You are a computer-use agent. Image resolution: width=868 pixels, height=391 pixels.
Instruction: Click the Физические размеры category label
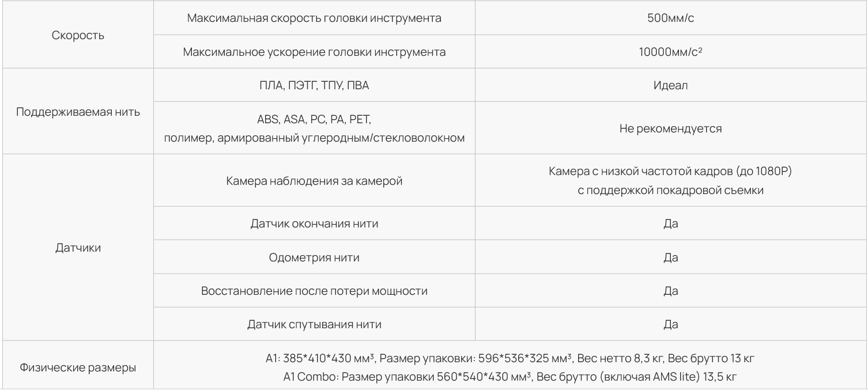click(78, 367)
